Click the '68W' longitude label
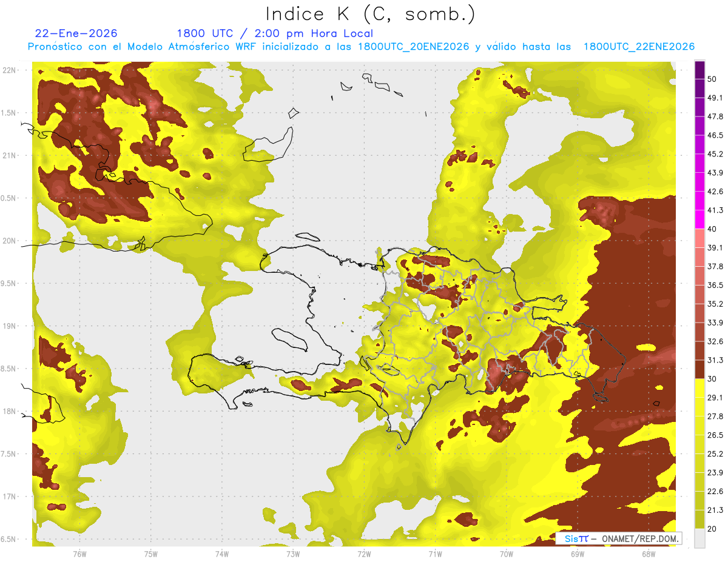 [649, 554]
